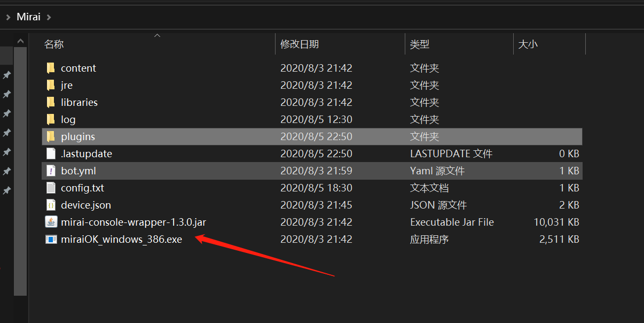Click the plugins folder icon
The height and width of the screenshot is (323, 644).
[x=51, y=136]
